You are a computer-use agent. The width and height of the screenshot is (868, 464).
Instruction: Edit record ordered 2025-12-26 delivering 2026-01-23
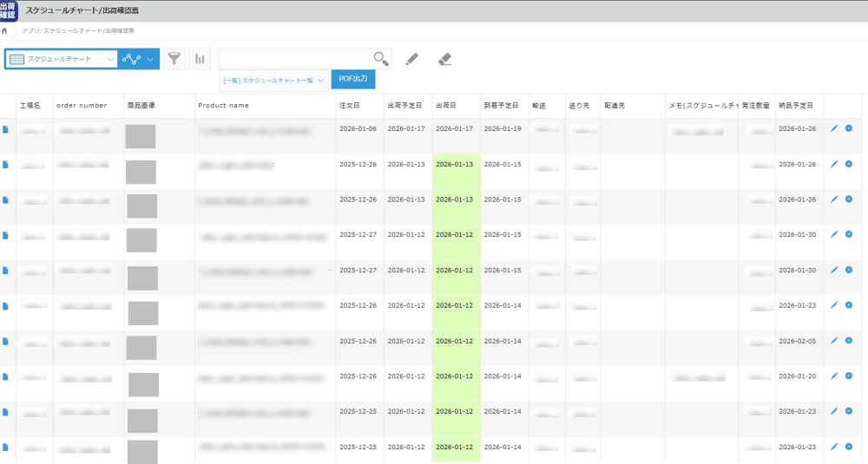click(x=834, y=305)
